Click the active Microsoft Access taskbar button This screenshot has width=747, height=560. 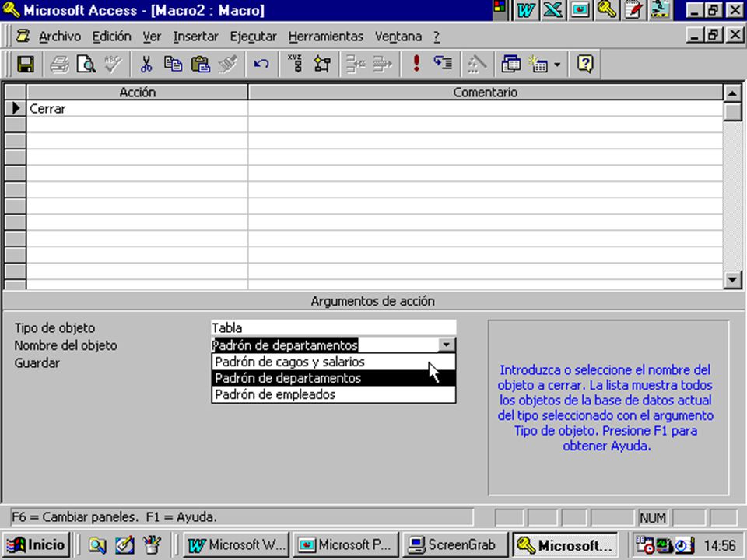click(x=565, y=544)
